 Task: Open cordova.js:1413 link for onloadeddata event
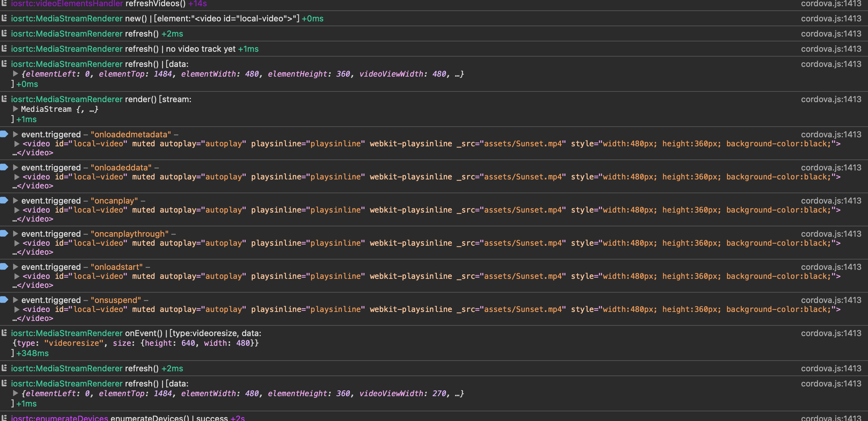point(831,167)
